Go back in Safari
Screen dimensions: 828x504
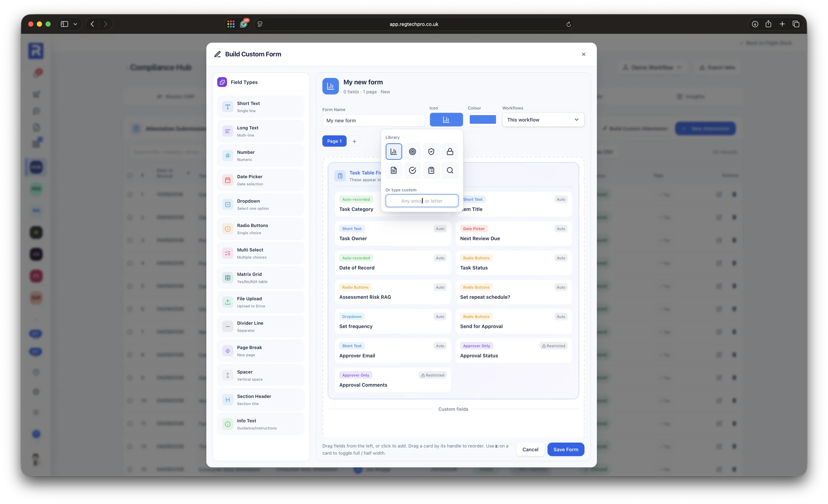(x=92, y=24)
